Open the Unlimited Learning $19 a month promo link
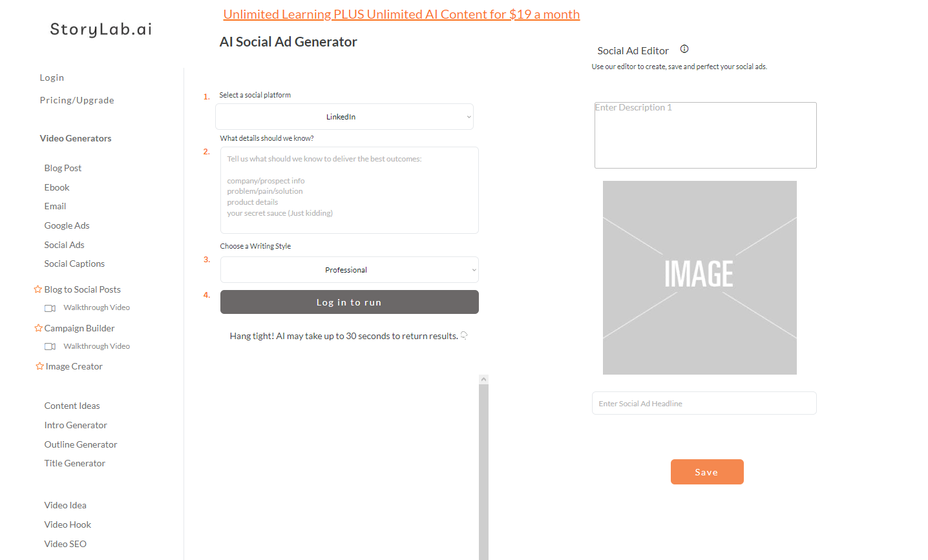Viewport: 928px width, 560px height. (401, 14)
